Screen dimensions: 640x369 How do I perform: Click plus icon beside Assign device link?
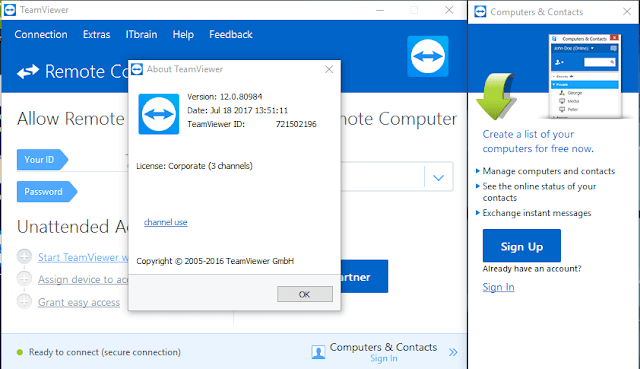24,279
